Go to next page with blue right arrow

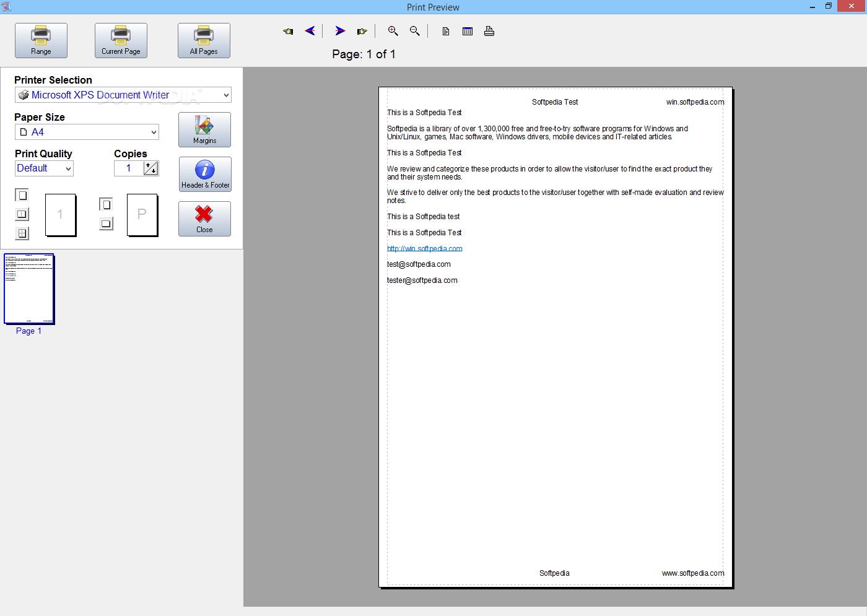click(x=340, y=31)
